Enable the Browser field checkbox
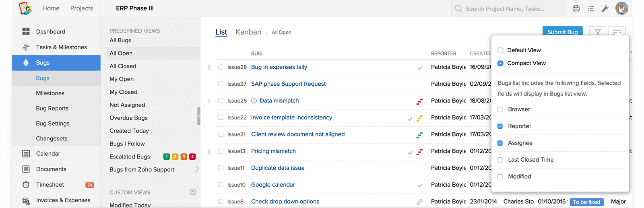Image resolution: width=644 pixels, height=208 pixels. [x=500, y=109]
